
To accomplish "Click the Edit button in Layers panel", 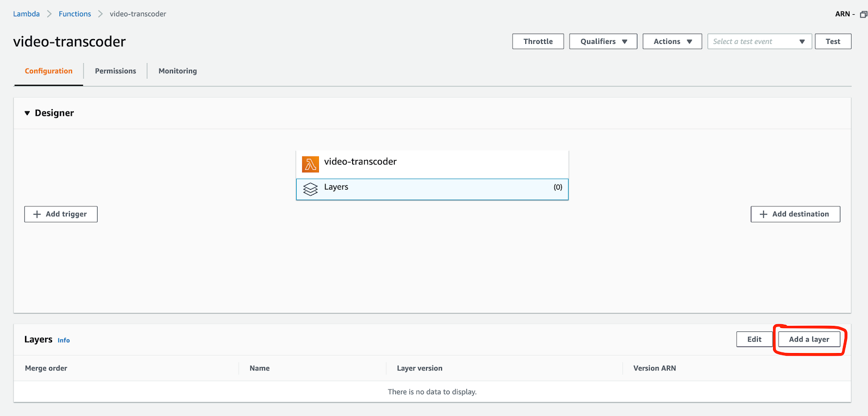I will coord(754,339).
